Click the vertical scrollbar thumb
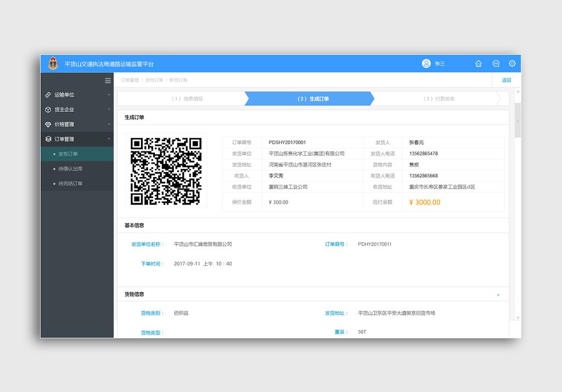The height and width of the screenshot is (392, 562). coord(518,120)
